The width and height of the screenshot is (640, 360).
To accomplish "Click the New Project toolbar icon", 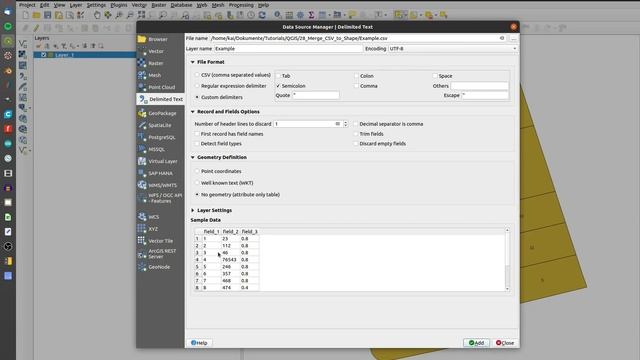I will tap(26, 15).
